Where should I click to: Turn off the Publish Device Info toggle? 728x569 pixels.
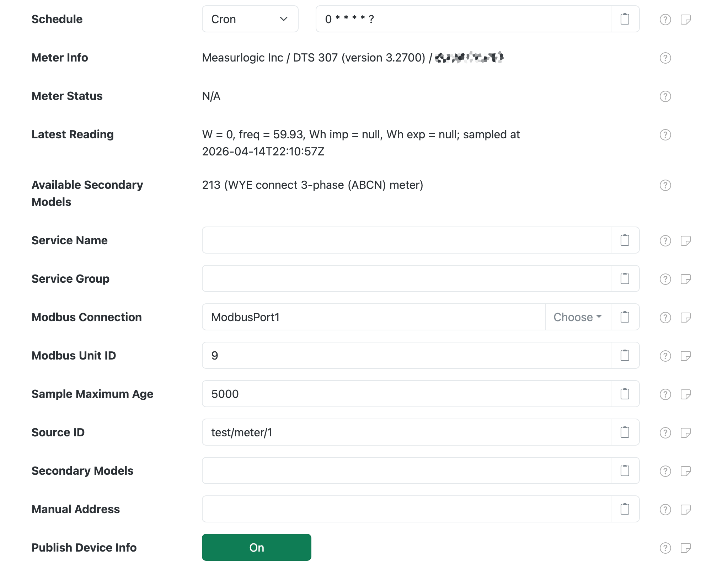(x=256, y=547)
